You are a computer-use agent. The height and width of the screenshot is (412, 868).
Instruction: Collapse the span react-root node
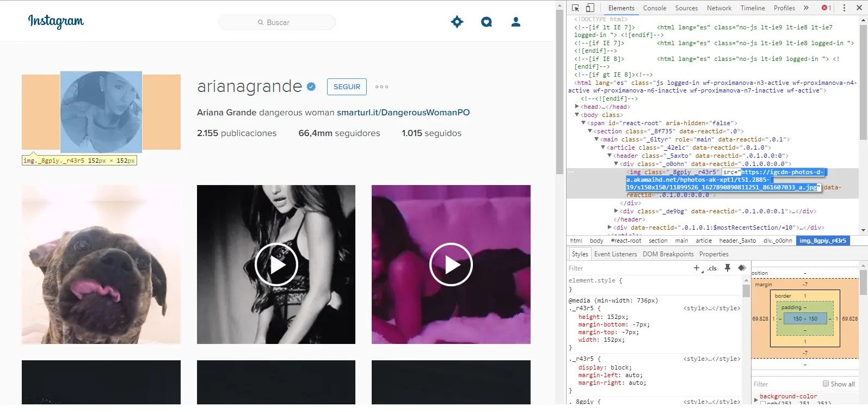click(583, 123)
